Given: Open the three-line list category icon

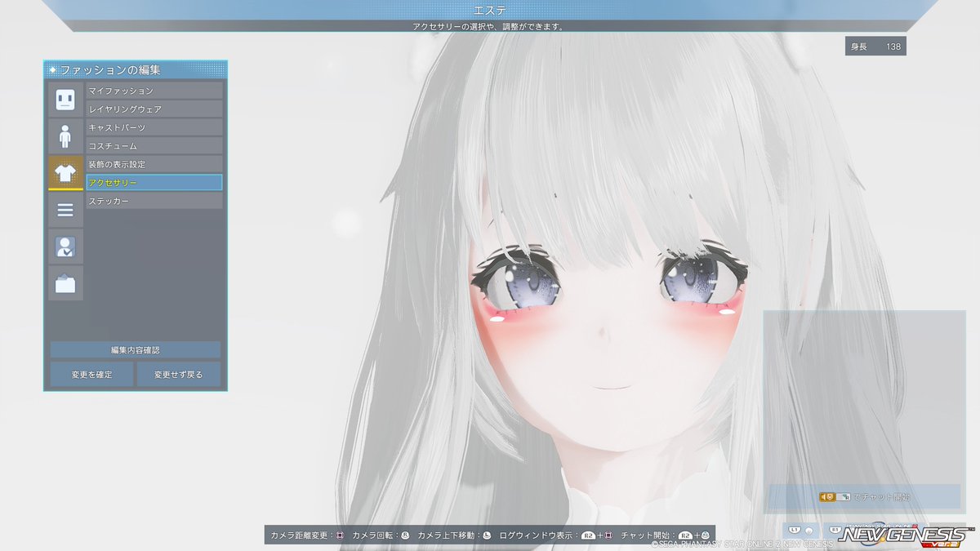Looking at the screenshot, I should [65, 211].
